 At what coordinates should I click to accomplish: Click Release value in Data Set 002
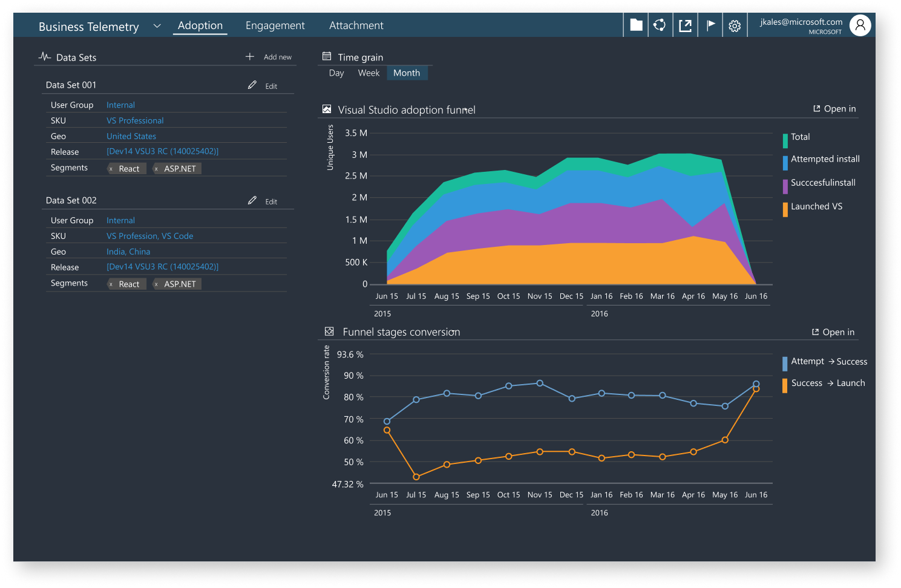(163, 267)
